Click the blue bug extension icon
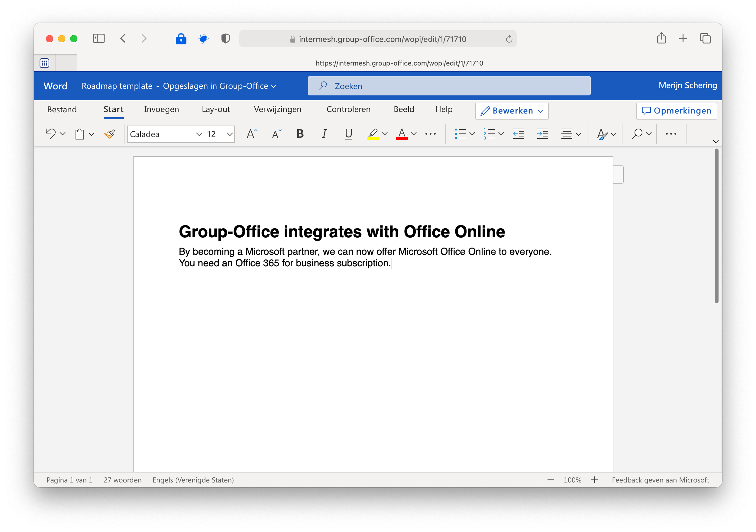This screenshot has height=532, width=756. point(203,39)
